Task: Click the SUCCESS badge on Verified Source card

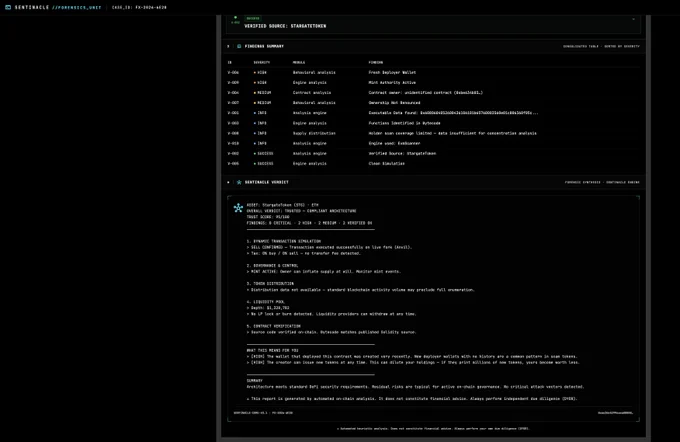Action: [253, 18]
